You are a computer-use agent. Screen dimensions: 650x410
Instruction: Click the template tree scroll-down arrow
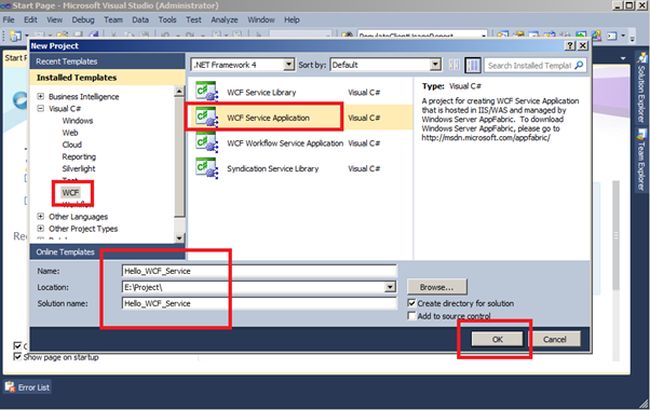pos(179,238)
